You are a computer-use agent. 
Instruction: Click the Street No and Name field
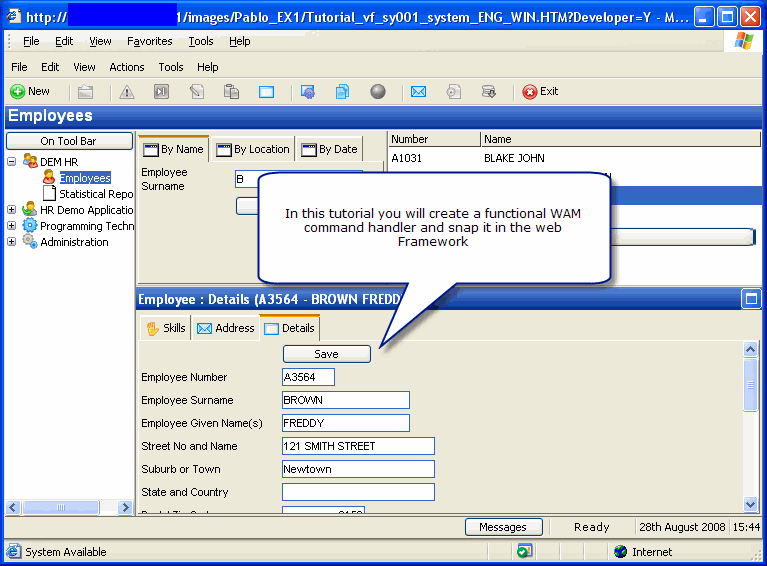click(358, 446)
